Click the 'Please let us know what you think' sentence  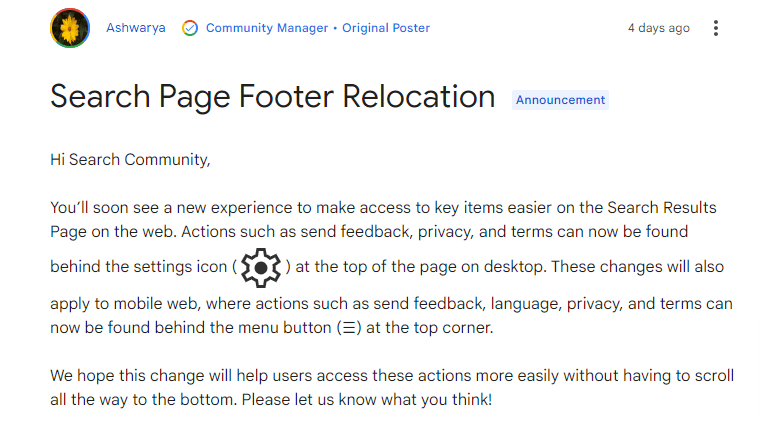[x=367, y=400]
